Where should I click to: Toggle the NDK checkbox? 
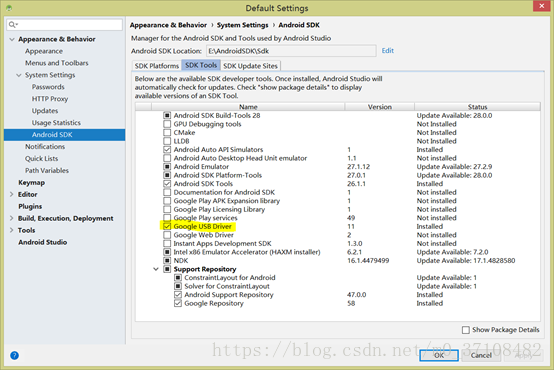(167, 260)
